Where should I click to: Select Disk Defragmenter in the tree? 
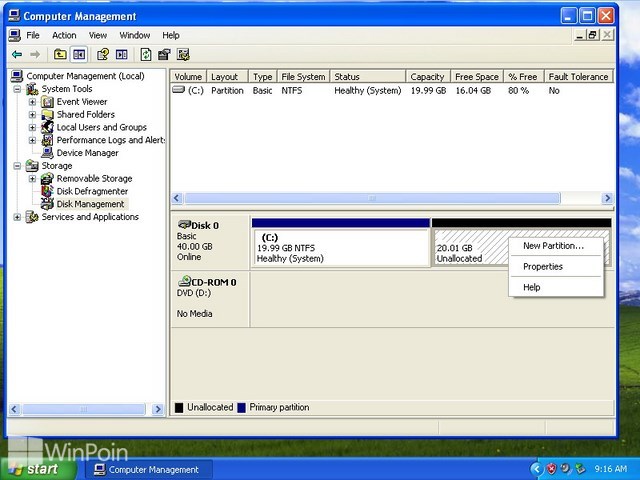coord(92,191)
